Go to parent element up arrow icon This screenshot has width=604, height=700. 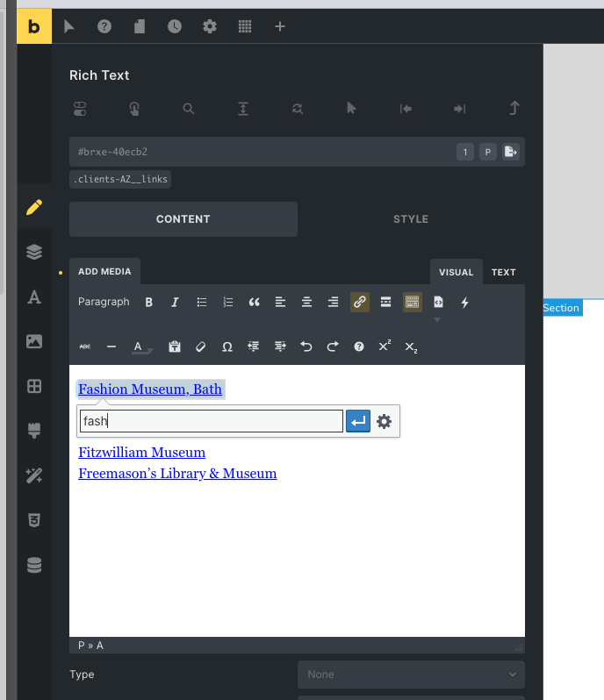pyautogui.click(x=514, y=108)
